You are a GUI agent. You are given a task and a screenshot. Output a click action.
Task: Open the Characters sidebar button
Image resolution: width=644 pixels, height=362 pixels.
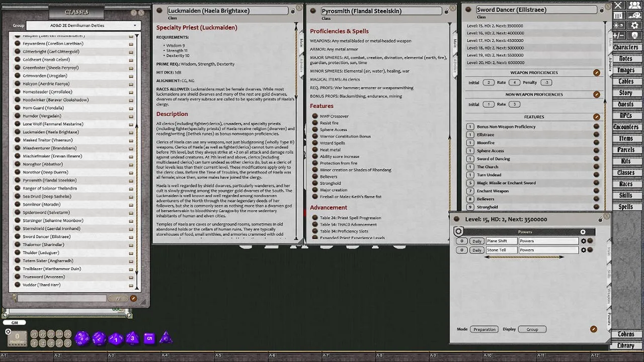coord(625,47)
